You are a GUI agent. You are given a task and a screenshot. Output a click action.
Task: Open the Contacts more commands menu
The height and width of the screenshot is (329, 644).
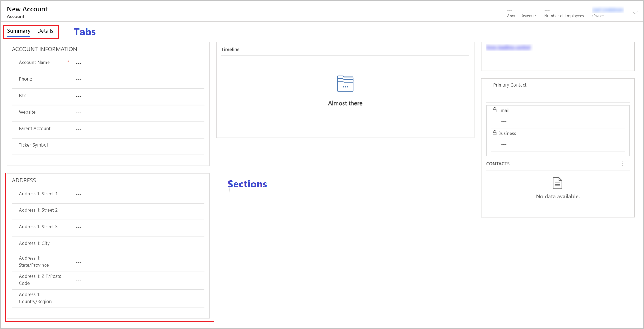(x=623, y=164)
